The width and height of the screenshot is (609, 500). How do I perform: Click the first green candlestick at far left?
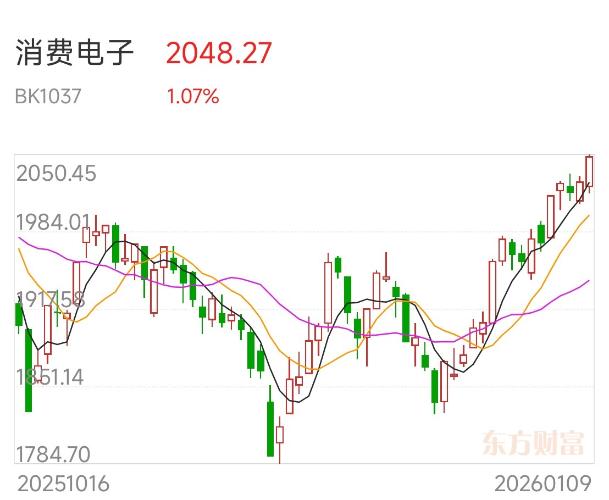(x=19, y=315)
